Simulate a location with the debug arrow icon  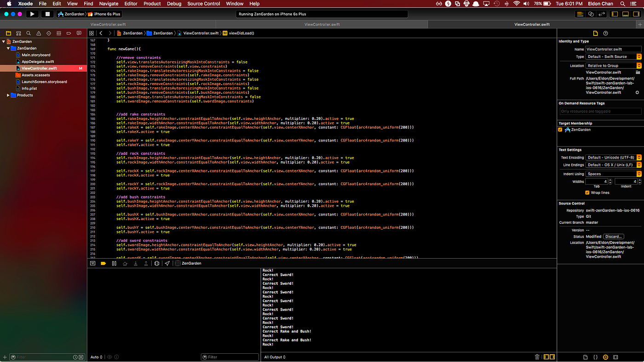pyautogui.click(x=167, y=263)
